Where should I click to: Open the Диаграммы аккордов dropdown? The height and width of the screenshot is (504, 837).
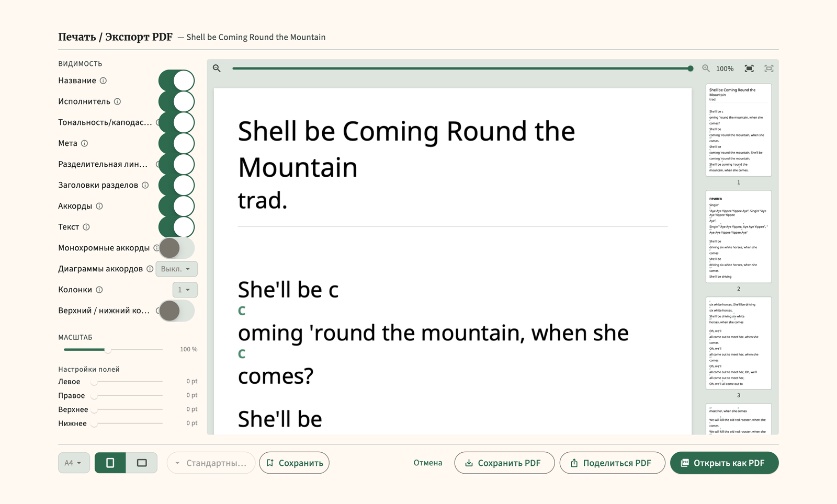[176, 269]
